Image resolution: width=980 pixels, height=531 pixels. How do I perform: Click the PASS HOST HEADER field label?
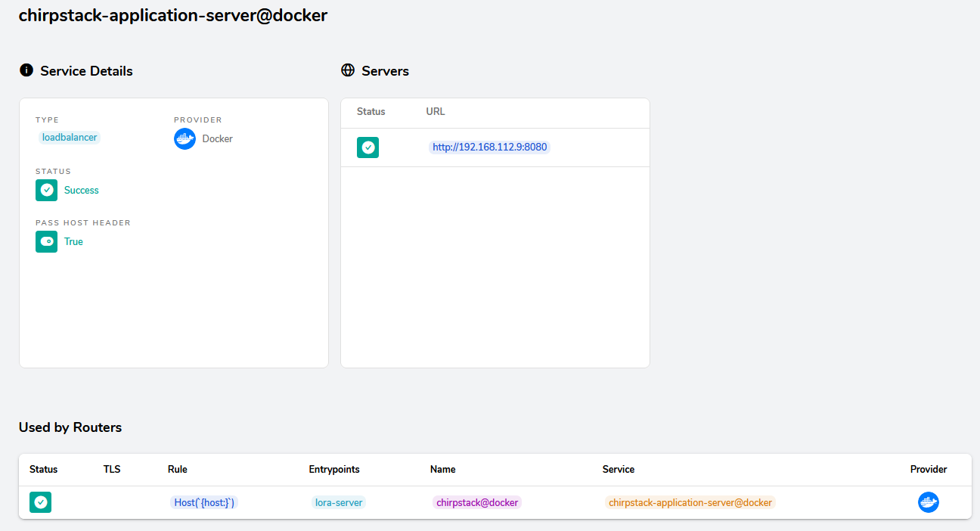tap(83, 223)
